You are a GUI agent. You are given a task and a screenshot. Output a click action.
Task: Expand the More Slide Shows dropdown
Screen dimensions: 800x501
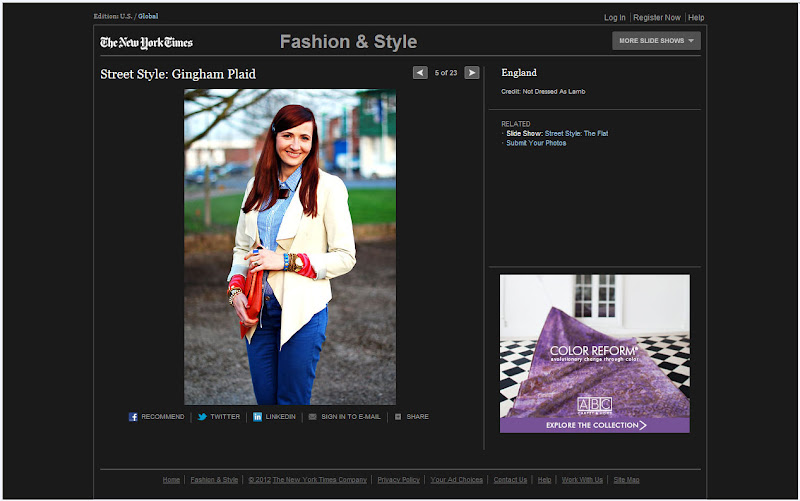tap(656, 41)
